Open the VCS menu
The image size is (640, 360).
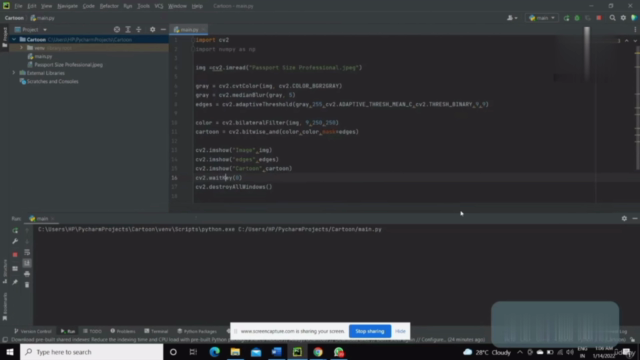click(159, 6)
